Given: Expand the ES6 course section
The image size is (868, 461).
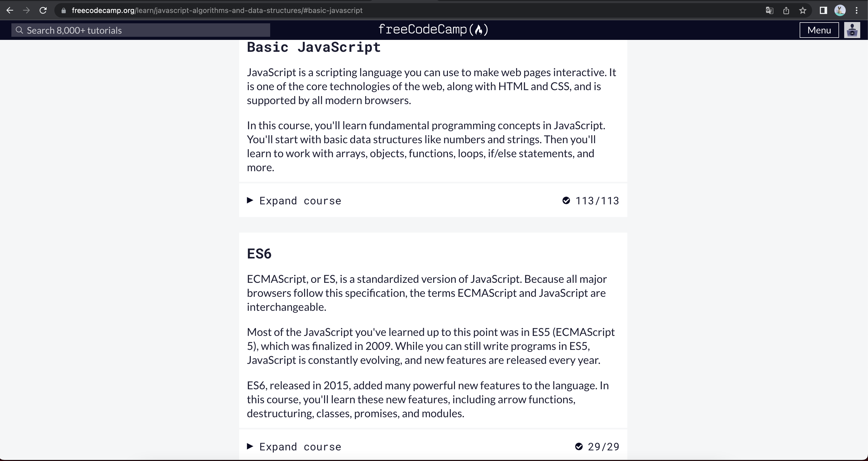Looking at the screenshot, I should click(293, 447).
